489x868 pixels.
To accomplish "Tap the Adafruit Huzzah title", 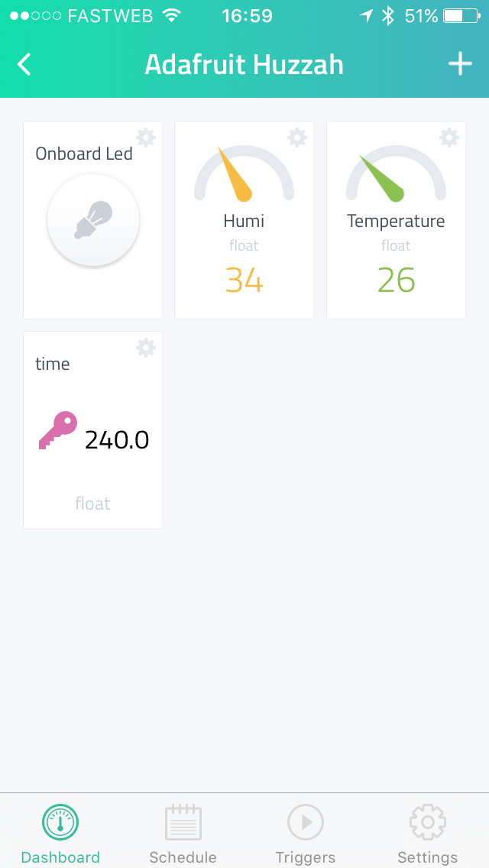I will (x=244, y=65).
